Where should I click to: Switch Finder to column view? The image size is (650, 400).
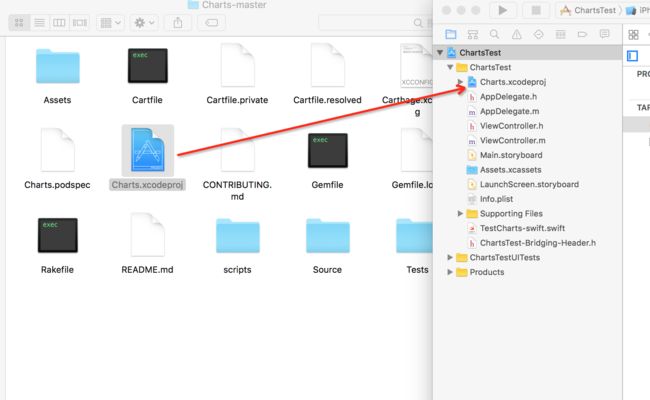(x=59, y=22)
